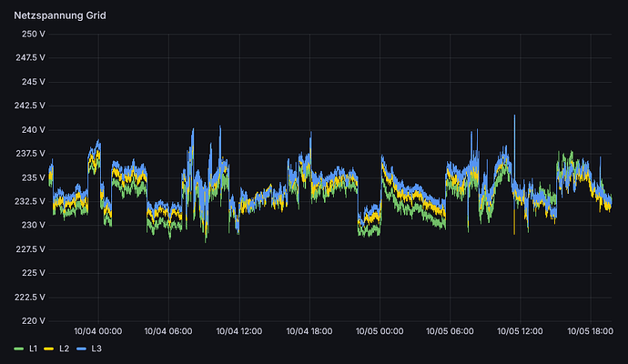The width and height of the screenshot is (628, 364).
Task: Click the 235 V axis label
Action: (34, 177)
